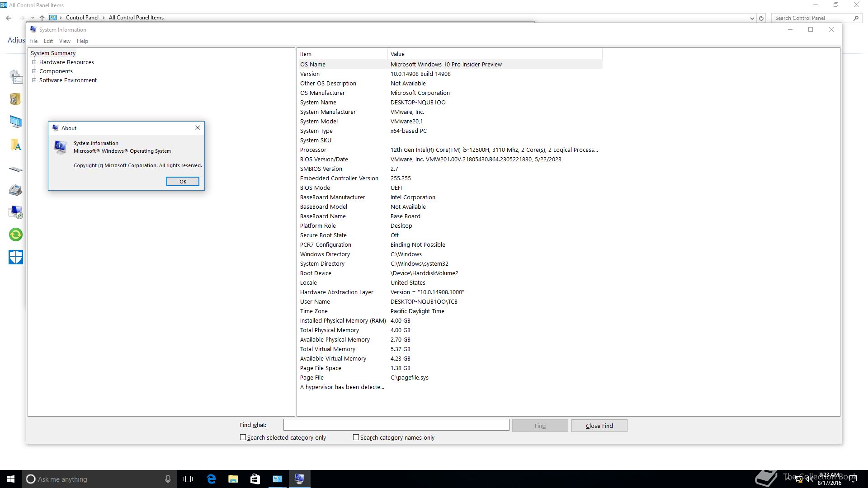Screen dimensions: 868x488
Task: Expand the Software Environment tree node
Action: (34, 80)
